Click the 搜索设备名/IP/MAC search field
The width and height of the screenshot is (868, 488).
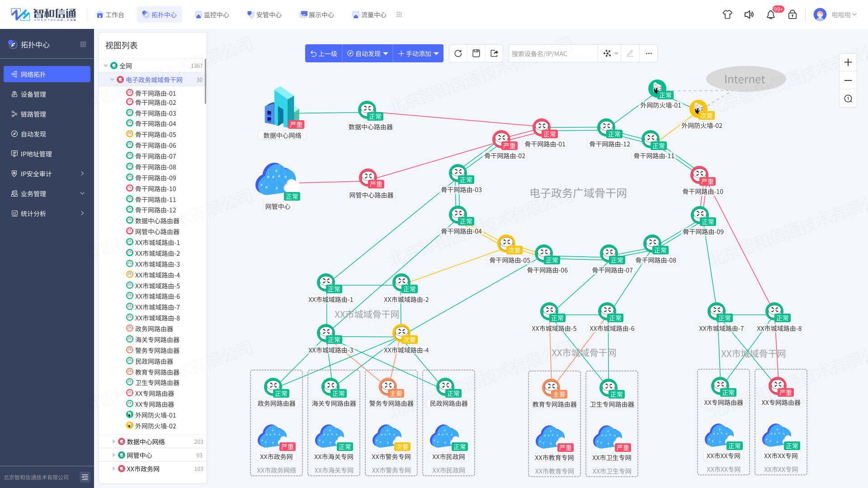click(x=552, y=53)
